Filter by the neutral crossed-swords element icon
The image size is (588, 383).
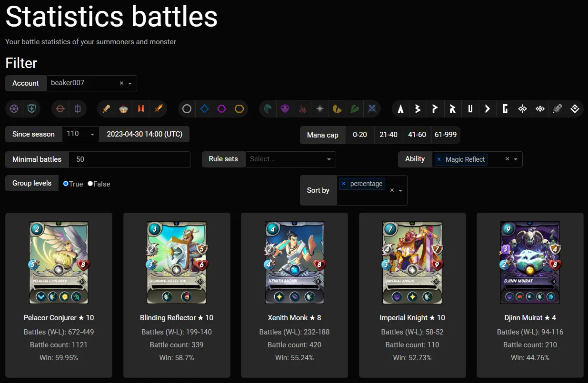tap(372, 109)
